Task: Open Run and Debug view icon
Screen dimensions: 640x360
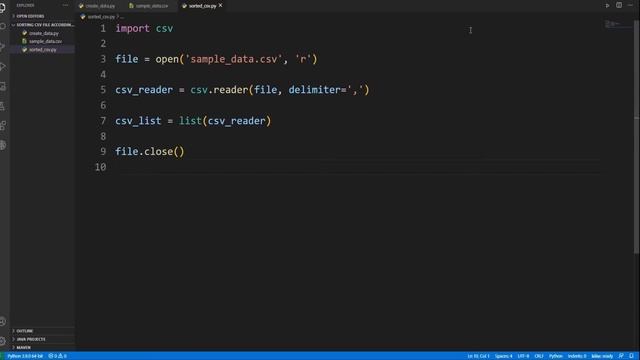Action: tap(2, 67)
